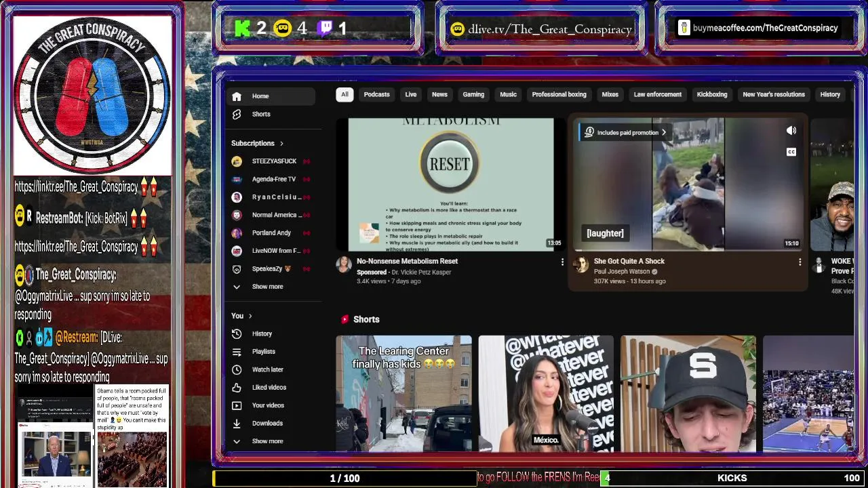Screen dimensions: 868x488
Task: Open LiveNOW from F... channel avatar
Action: [x=237, y=251]
